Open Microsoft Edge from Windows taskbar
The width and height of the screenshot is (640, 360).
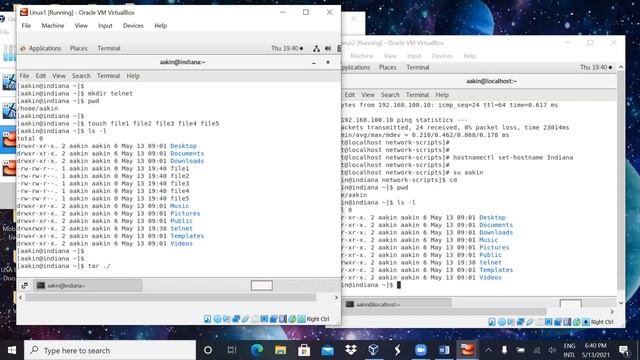click(256, 350)
